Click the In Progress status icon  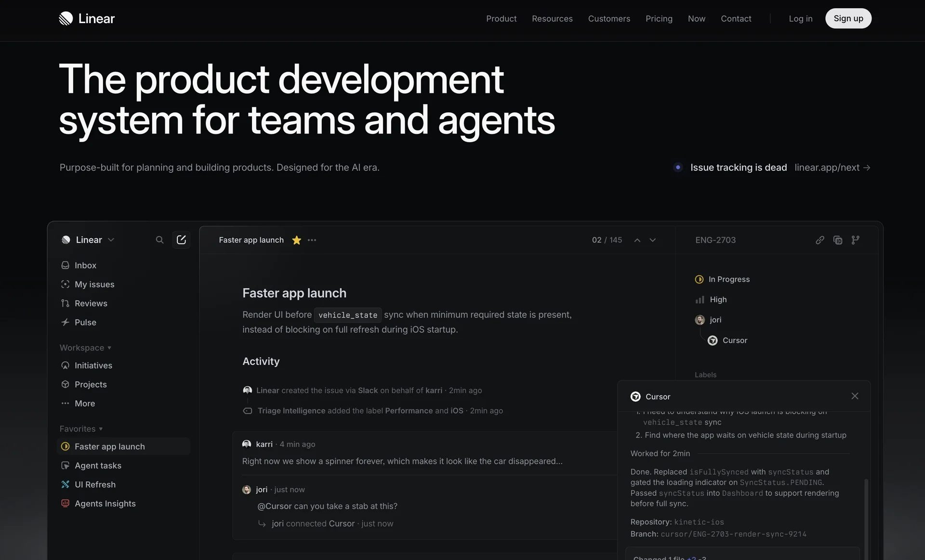point(699,279)
